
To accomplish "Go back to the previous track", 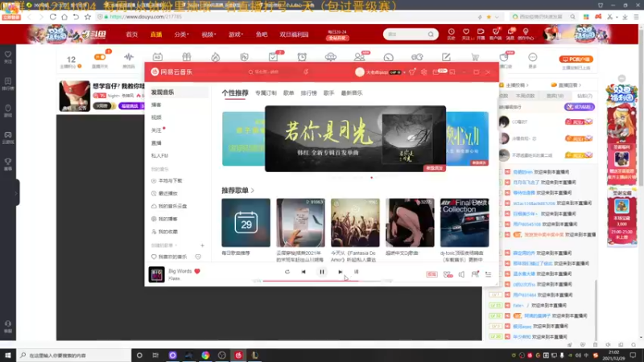I will click(303, 272).
